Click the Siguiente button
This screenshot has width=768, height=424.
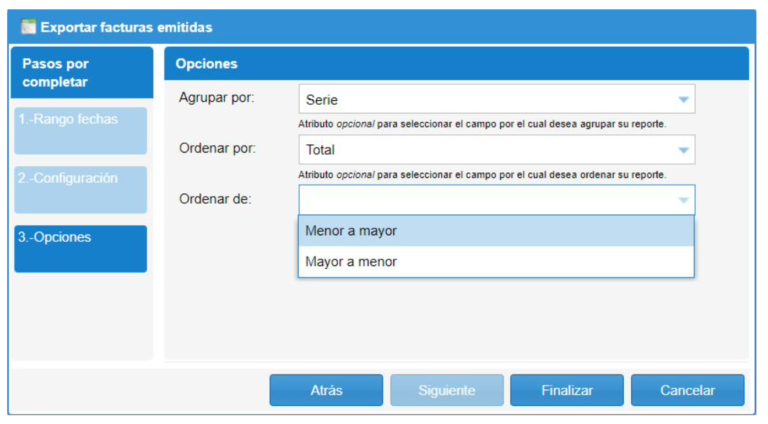[446, 390]
